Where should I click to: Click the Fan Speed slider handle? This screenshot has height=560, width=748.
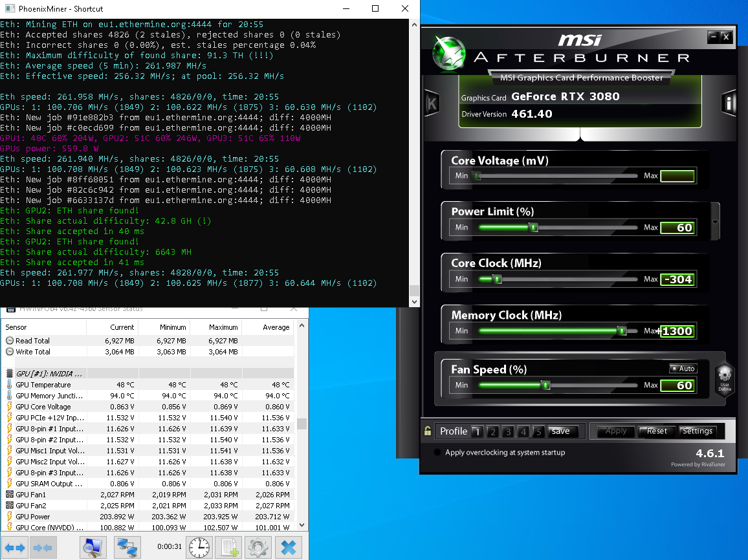(545, 385)
